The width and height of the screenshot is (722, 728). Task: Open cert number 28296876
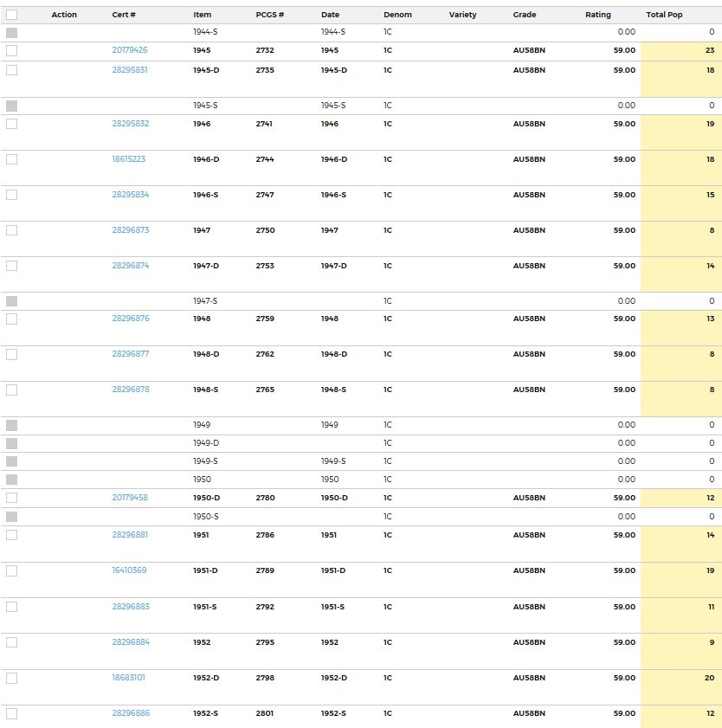tap(131, 318)
